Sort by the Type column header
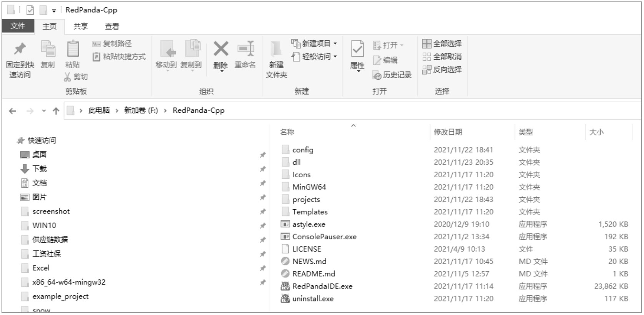Image resolution: width=644 pixels, height=315 pixels. 526,132
